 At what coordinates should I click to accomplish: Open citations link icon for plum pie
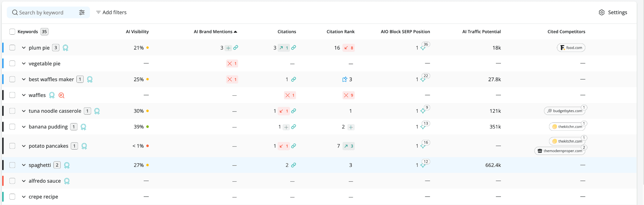pos(293,48)
